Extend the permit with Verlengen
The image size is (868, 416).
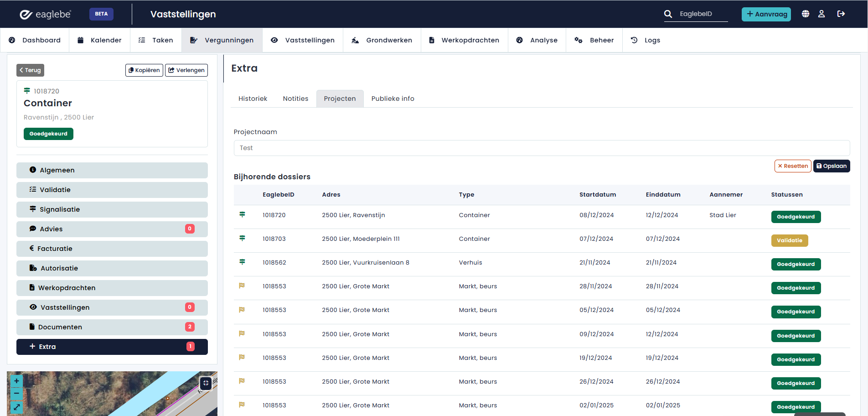[x=186, y=70]
